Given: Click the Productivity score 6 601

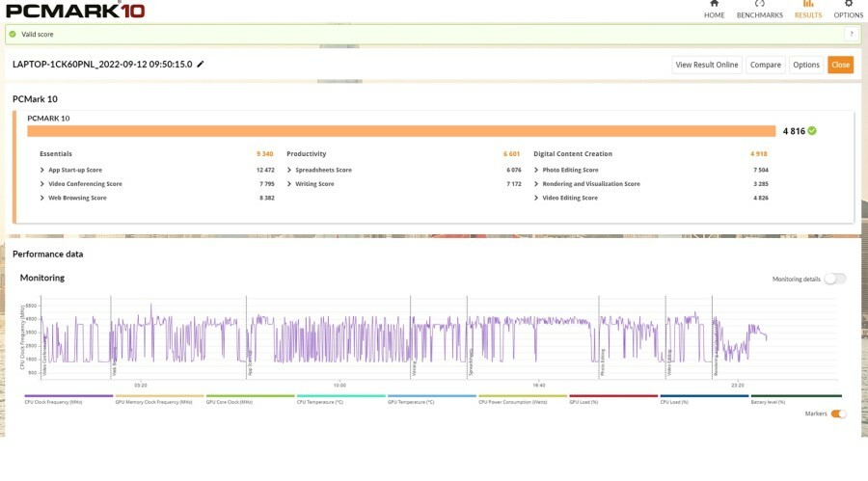Looking at the screenshot, I should tap(511, 154).
